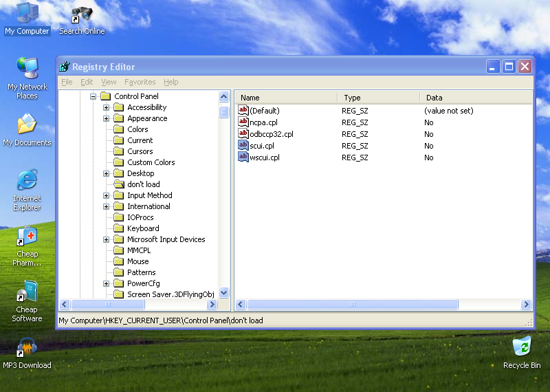Select the Screen Saver.3DFlyingObj key
Viewport: 550px width, 392px height.
170,294
